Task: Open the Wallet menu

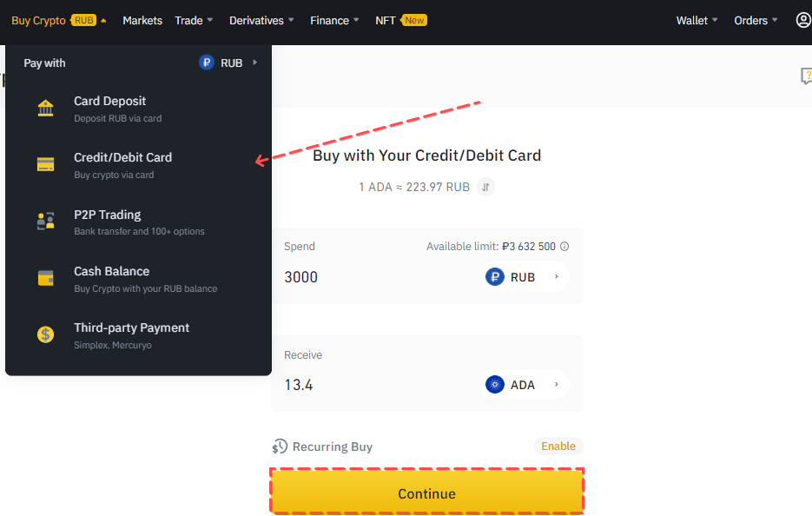Action: [696, 20]
